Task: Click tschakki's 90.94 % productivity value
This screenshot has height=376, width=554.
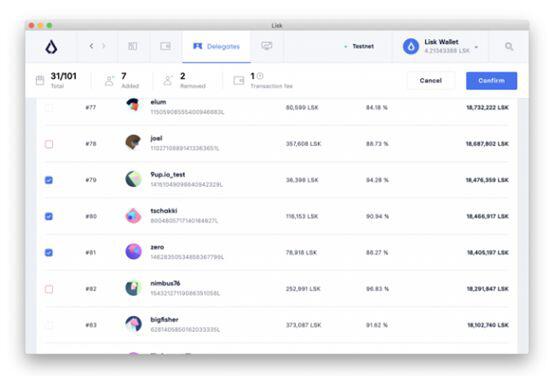Action: tap(377, 216)
